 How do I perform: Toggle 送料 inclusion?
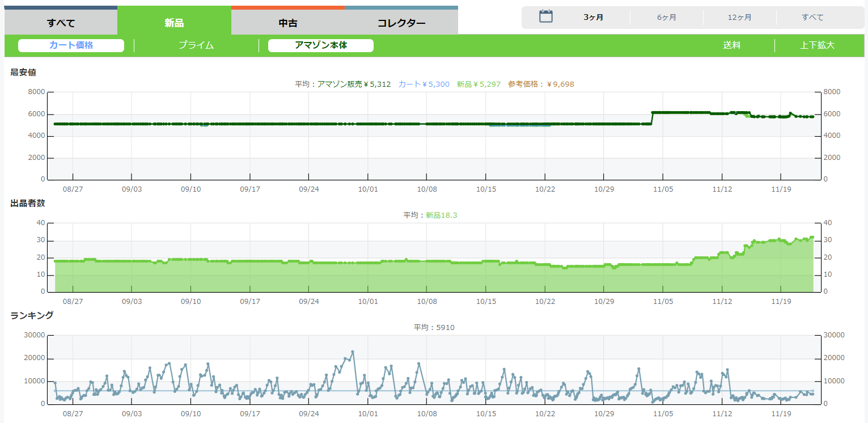pos(731,45)
